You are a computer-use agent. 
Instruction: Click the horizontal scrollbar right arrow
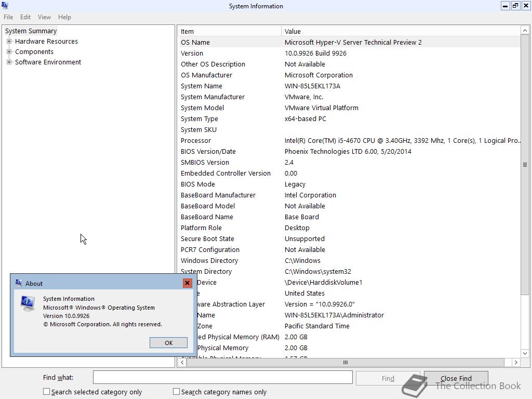coord(516,362)
